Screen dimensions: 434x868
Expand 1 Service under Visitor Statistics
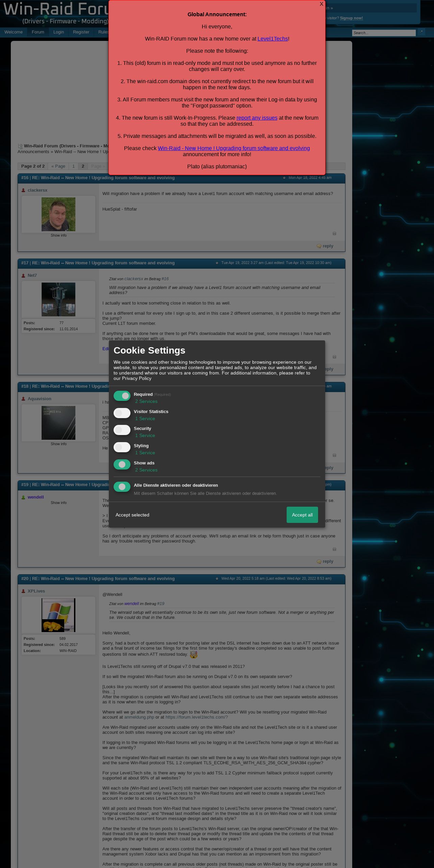point(145,419)
